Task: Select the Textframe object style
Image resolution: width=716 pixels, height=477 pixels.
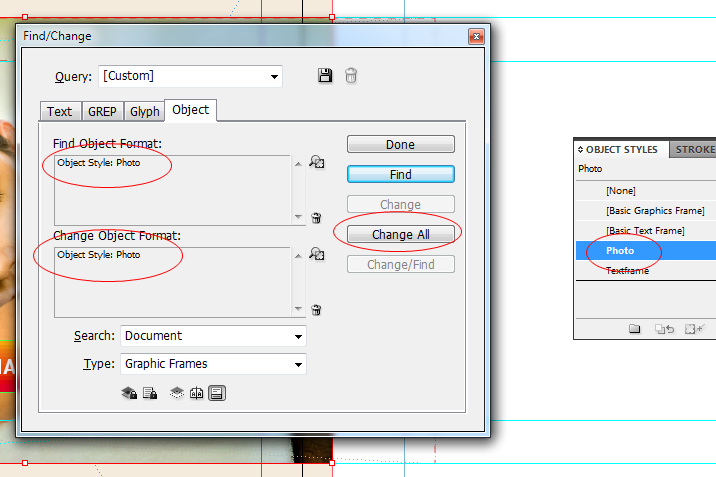Action: (646, 271)
